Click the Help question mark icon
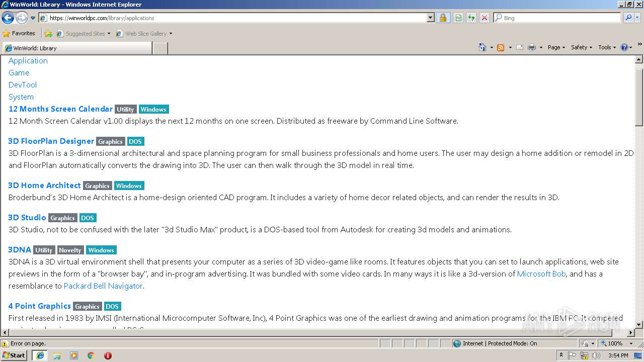Viewport: 644px width, 362px height. point(624,47)
